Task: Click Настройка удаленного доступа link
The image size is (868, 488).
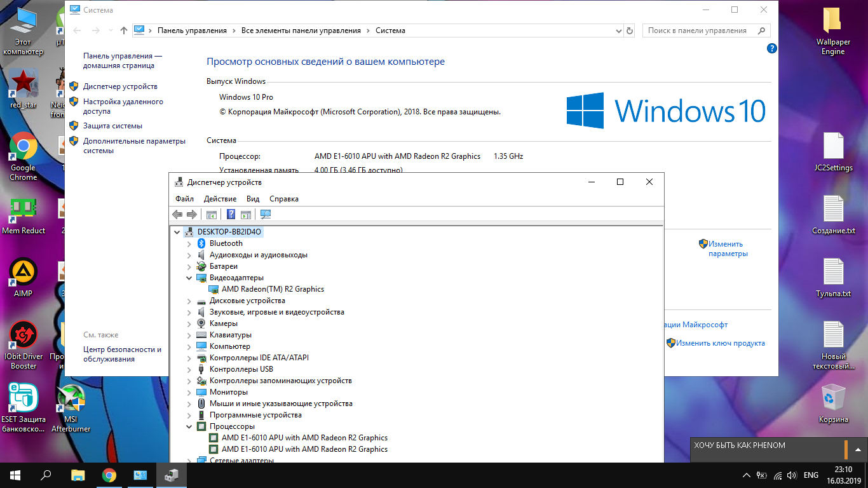Action: click(x=123, y=106)
